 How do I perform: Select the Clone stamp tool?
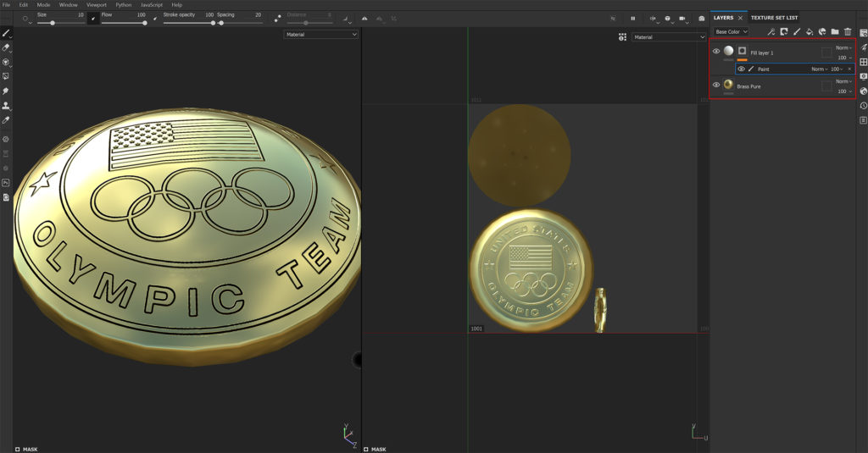[6, 105]
